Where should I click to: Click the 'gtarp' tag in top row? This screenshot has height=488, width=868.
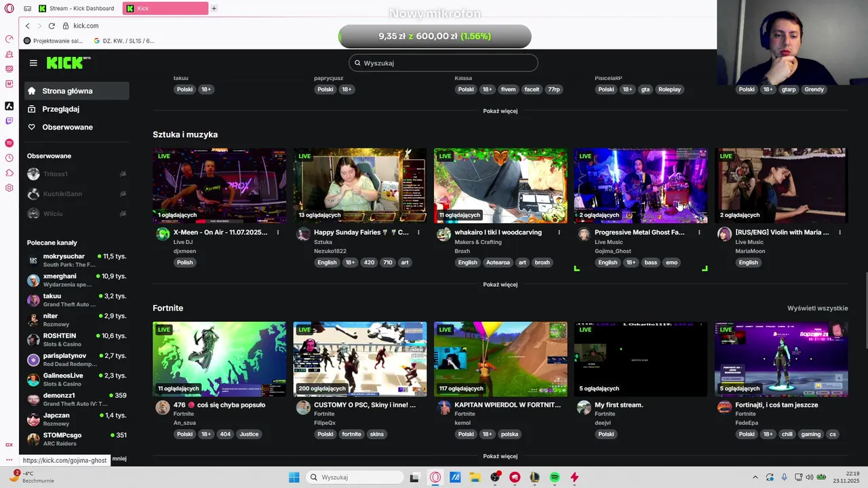pos(789,89)
